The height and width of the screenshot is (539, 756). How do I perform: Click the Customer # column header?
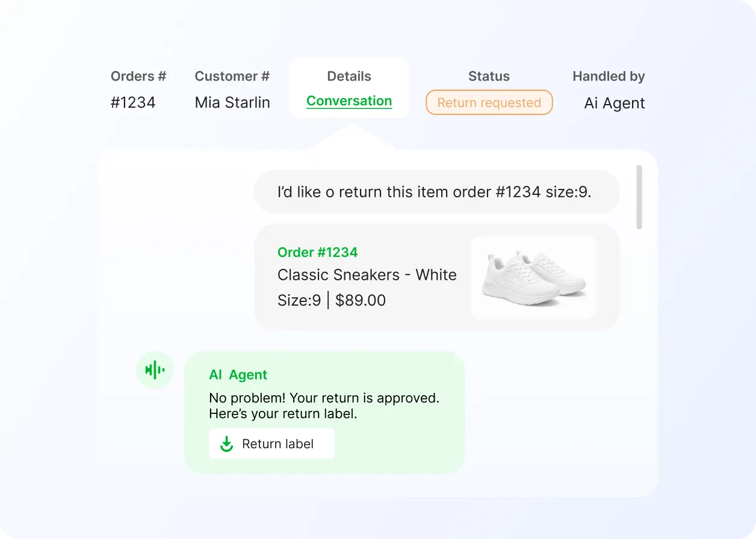(x=232, y=76)
